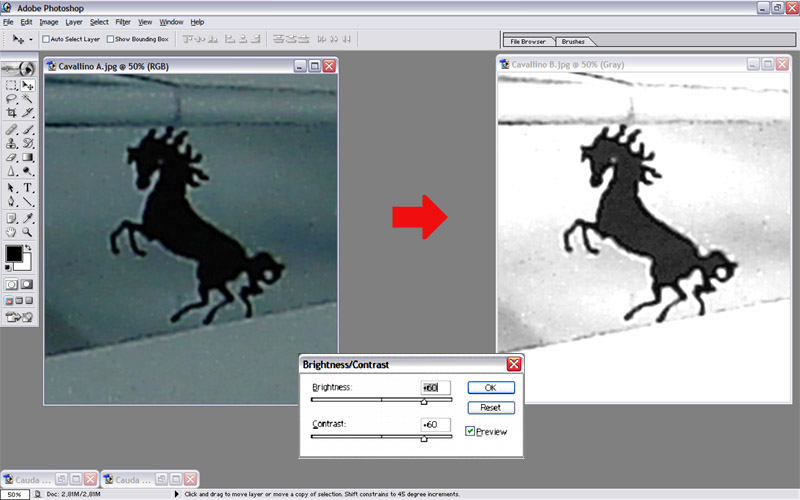Open the Window menu
The height and width of the screenshot is (500, 800).
(x=171, y=22)
